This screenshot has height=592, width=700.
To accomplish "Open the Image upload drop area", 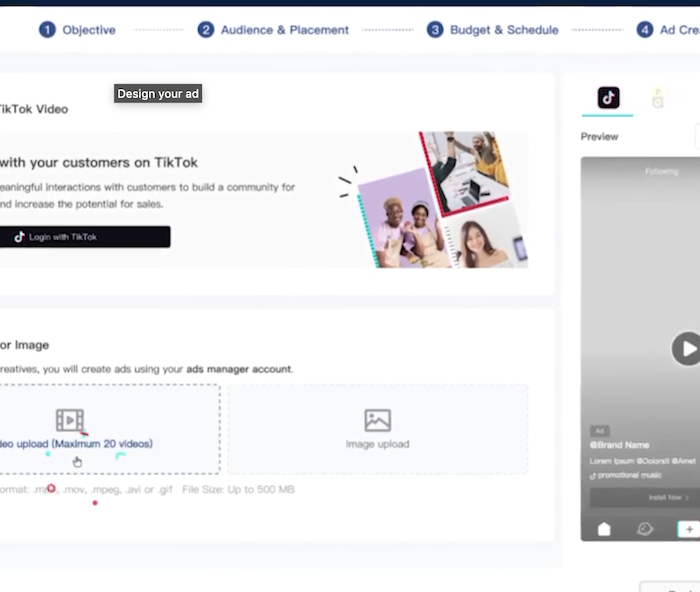I will [x=378, y=429].
